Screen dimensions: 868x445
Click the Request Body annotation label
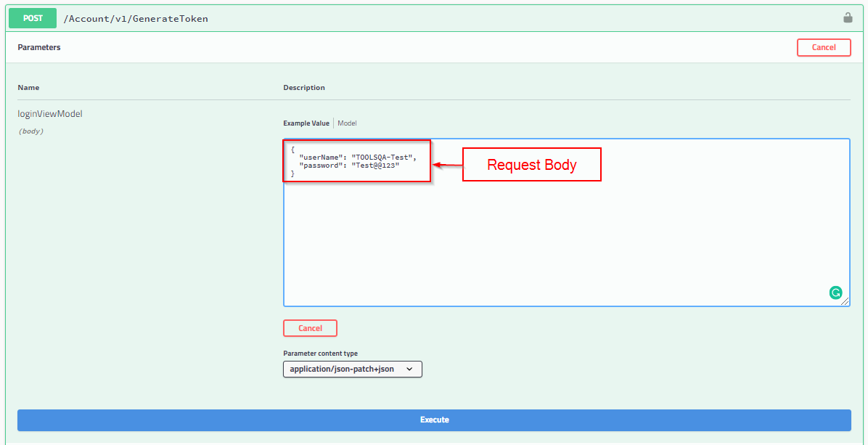click(x=531, y=165)
